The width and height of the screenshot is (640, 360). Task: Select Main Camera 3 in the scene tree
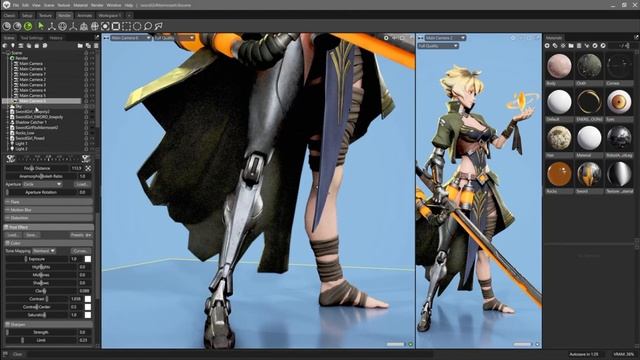pos(33,85)
